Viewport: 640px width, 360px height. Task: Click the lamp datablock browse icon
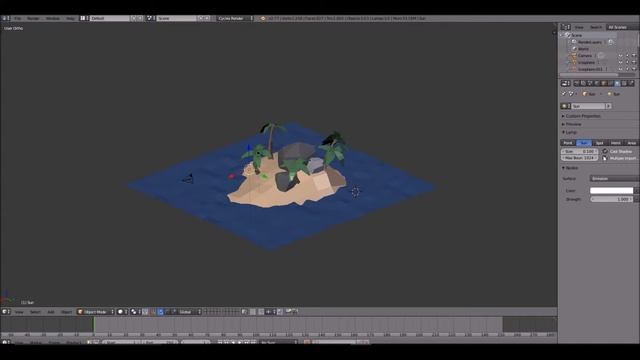pos(566,106)
